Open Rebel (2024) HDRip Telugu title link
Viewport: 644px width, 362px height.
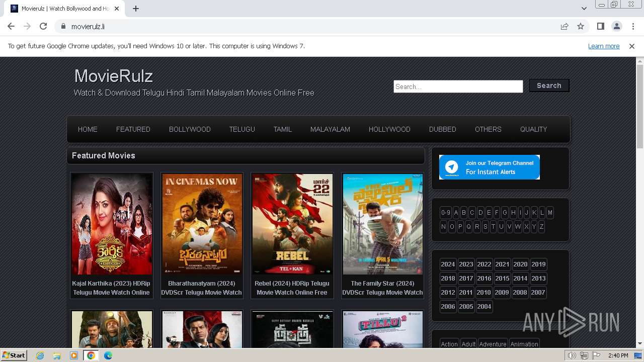point(292,288)
